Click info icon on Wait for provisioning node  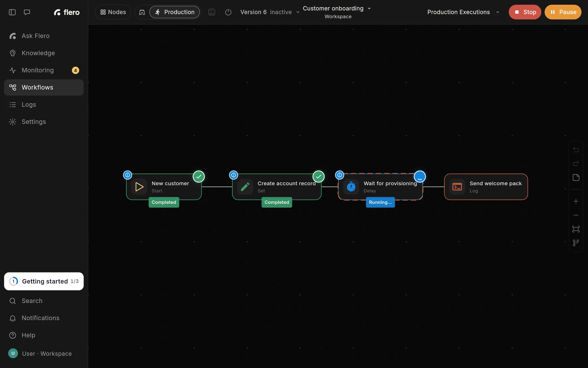pyautogui.click(x=340, y=175)
